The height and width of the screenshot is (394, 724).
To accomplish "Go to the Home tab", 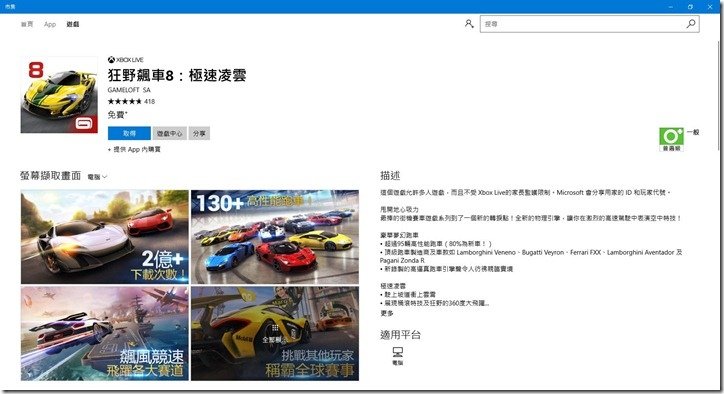I will pos(27,24).
